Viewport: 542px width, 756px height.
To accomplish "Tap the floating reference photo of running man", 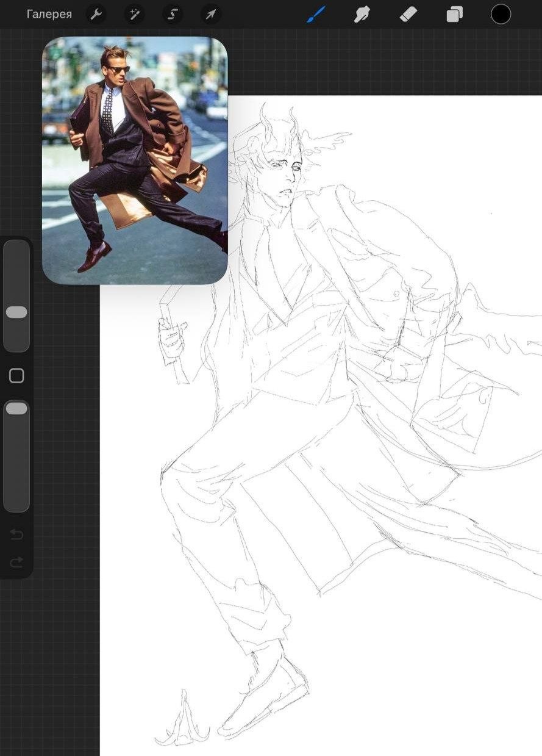I will [x=135, y=160].
